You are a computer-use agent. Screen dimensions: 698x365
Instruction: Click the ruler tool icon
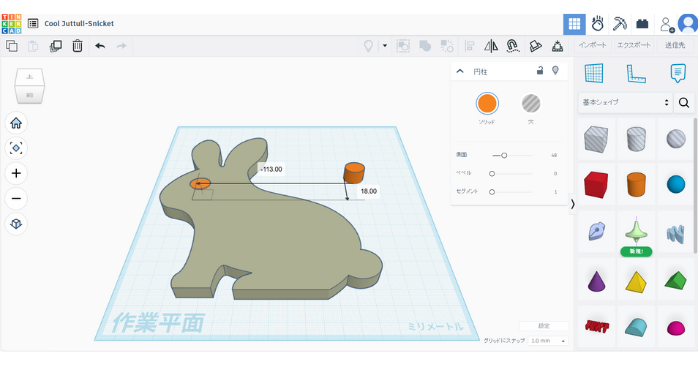tap(636, 73)
